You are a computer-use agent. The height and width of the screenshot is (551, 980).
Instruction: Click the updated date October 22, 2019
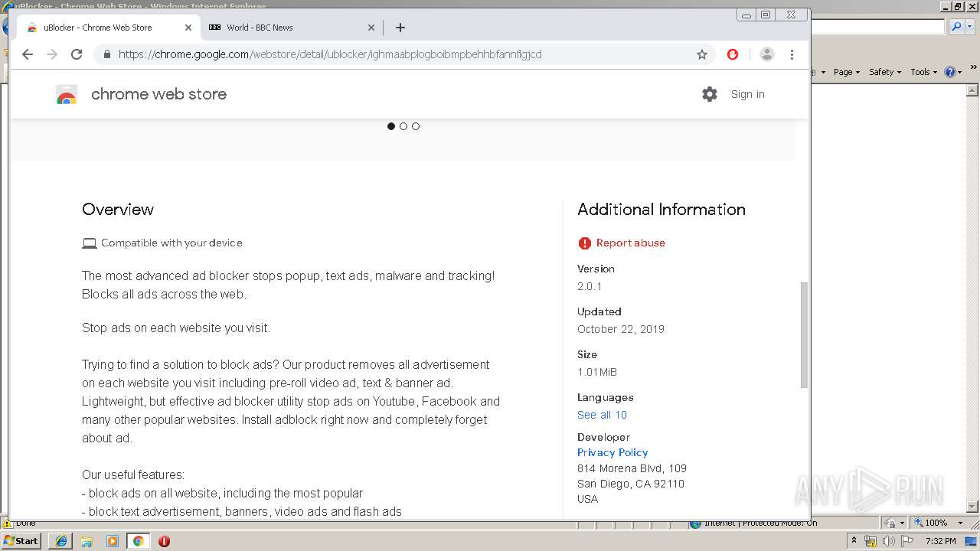click(x=621, y=329)
